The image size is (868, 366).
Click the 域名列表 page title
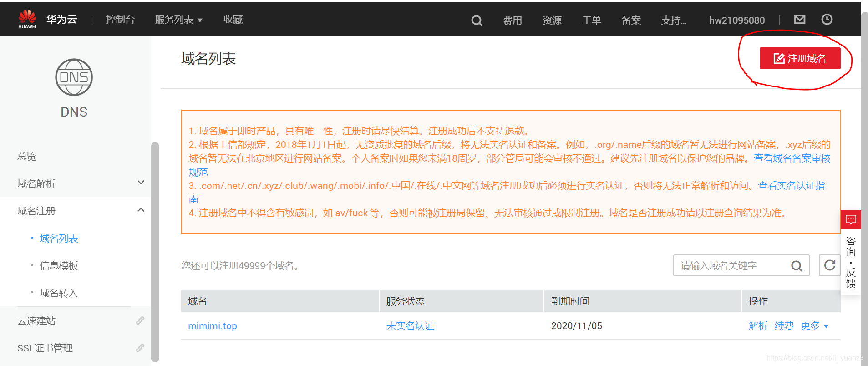pos(208,59)
